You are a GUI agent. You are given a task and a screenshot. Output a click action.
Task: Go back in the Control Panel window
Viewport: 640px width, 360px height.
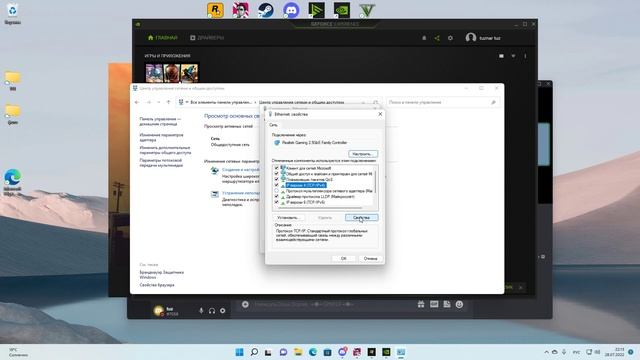click(x=137, y=102)
